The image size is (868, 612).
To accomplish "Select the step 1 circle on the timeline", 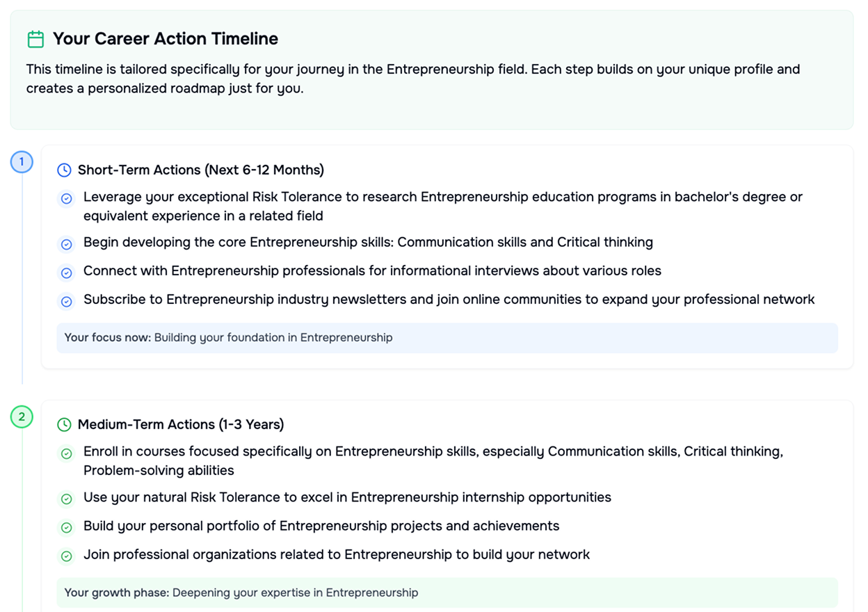I will [x=22, y=163].
